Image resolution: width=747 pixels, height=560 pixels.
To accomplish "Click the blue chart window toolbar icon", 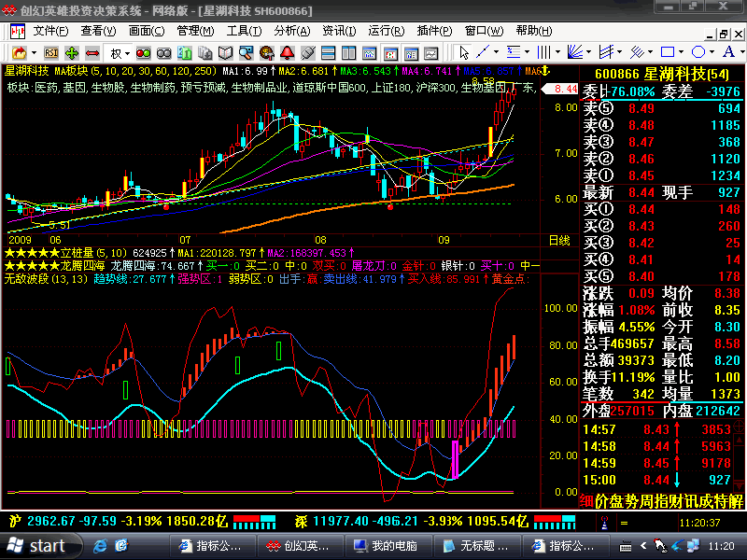I will 369,53.
